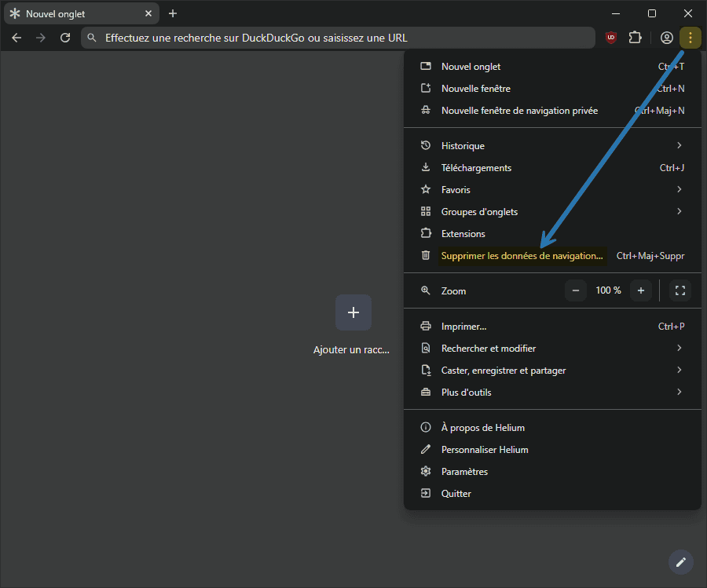The height and width of the screenshot is (588, 707).
Task: Expand the Favoris chevron arrow
Action: click(679, 189)
